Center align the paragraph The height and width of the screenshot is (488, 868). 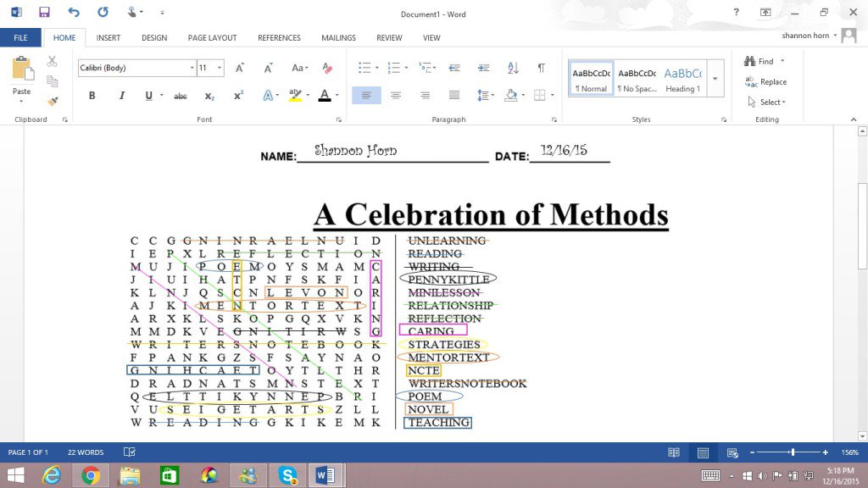[x=395, y=95]
